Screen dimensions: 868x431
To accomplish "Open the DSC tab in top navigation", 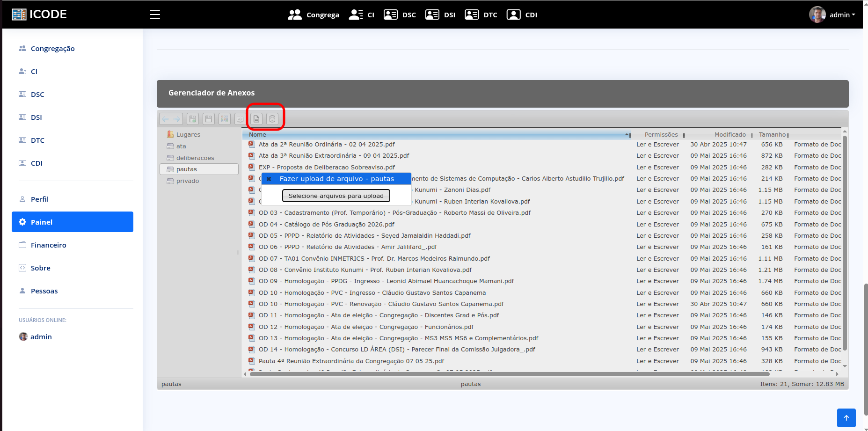I will point(400,15).
